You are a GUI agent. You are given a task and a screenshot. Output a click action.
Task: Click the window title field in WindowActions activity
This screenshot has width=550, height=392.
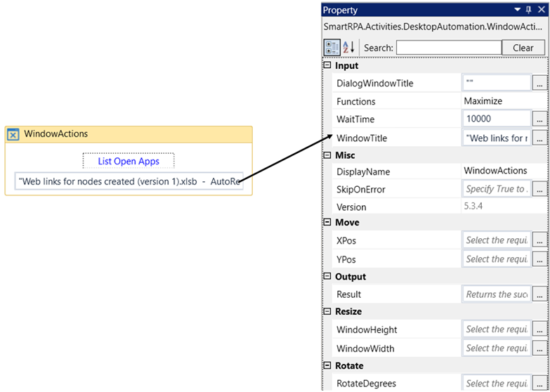[x=129, y=181]
